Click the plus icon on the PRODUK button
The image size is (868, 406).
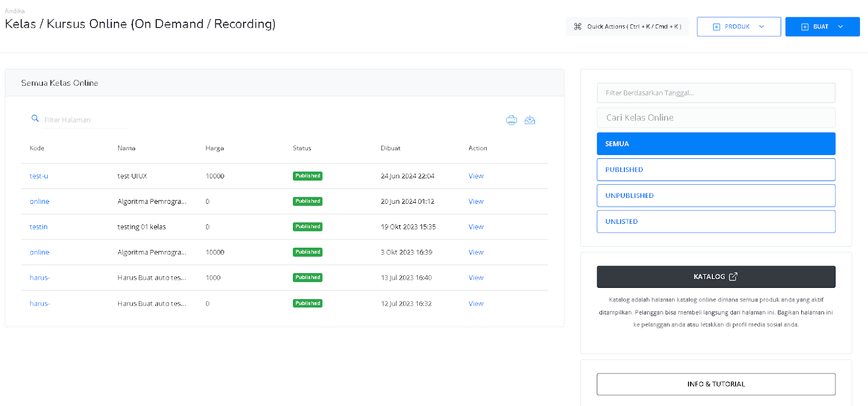[716, 27]
